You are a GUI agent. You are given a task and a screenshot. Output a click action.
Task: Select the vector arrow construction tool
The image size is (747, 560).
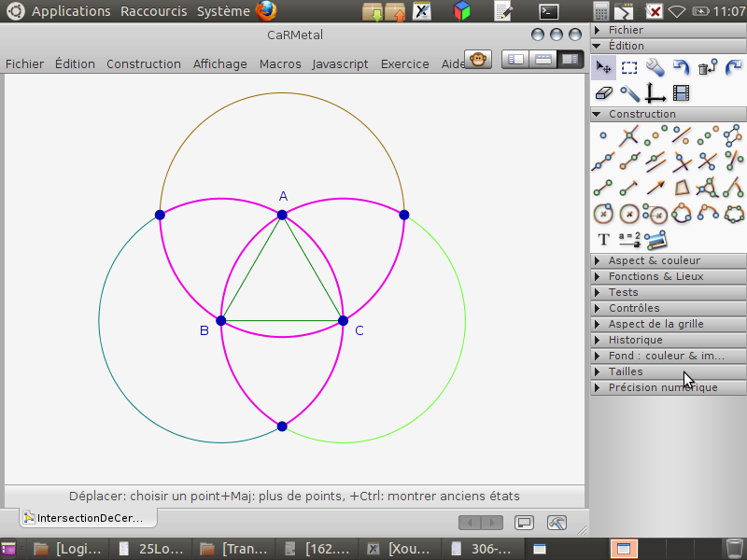[655, 187]
